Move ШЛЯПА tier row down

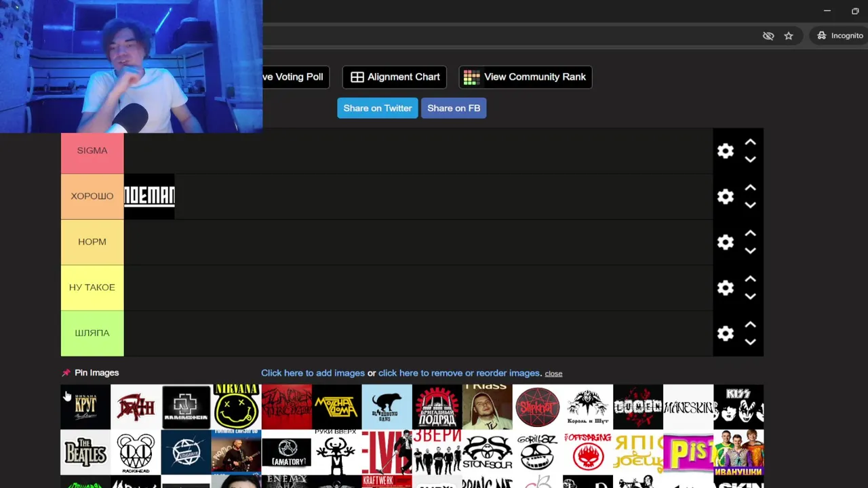(750, 342)
